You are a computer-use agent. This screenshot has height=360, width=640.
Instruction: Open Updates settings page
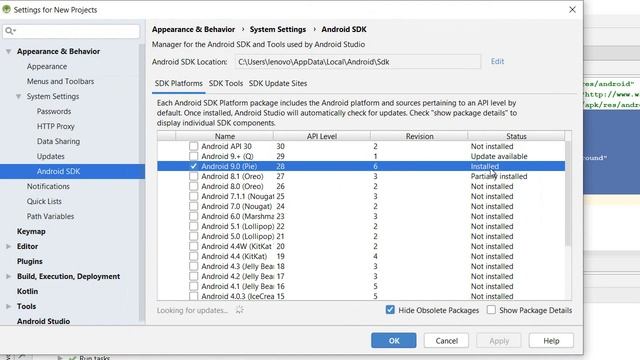tap(51, 156)
